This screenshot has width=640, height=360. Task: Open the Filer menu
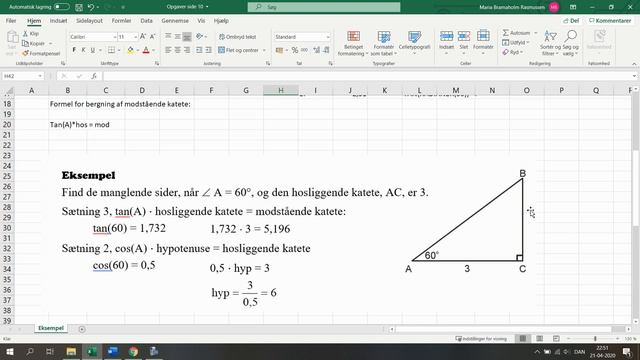coord(11,21)
